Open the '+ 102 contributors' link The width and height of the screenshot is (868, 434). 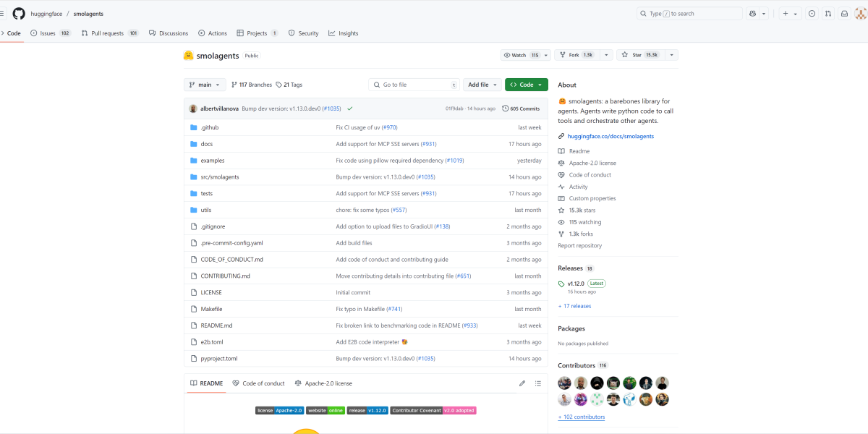(x=582, y=417)
